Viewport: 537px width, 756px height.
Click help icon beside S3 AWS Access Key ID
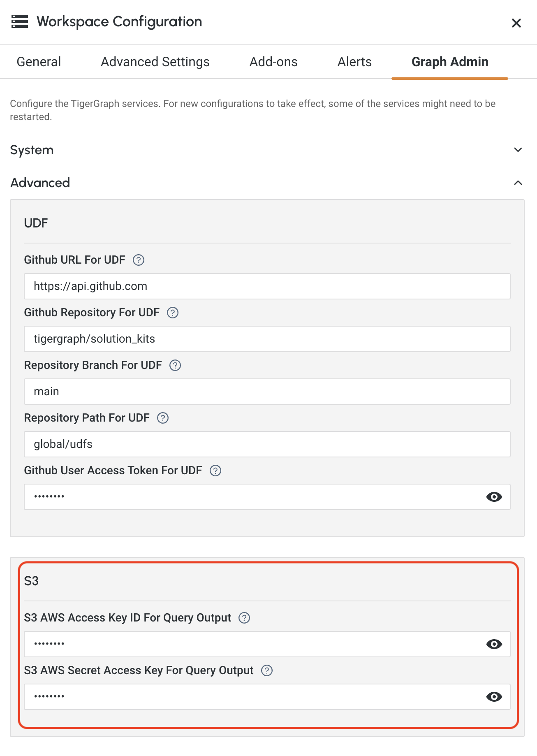244,618
